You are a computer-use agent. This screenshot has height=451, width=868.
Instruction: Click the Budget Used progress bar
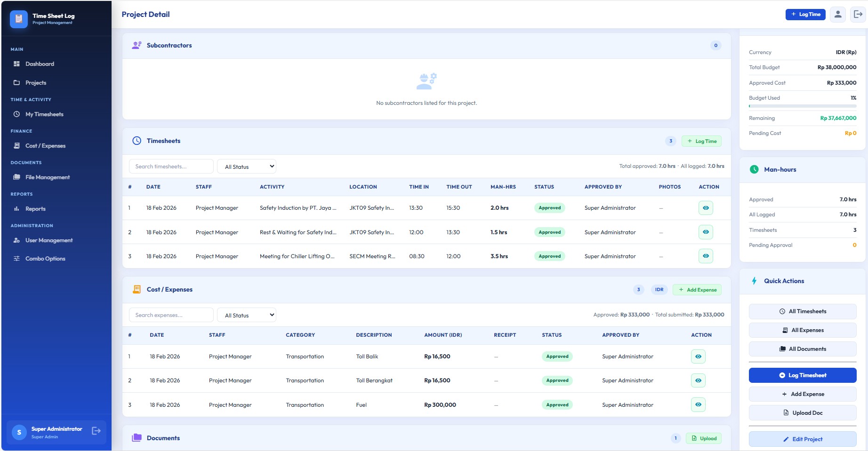coord(802,106)
